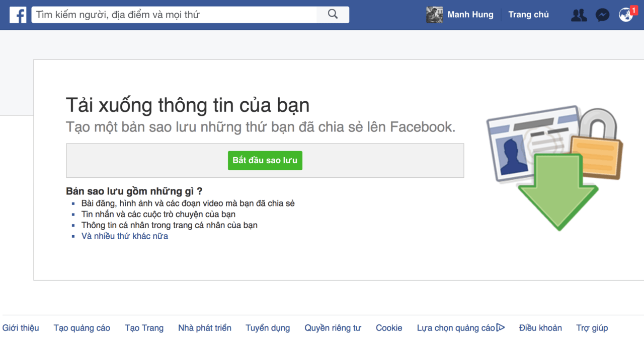
Task: Open the friend requests icon
Action: pos(579,15)
